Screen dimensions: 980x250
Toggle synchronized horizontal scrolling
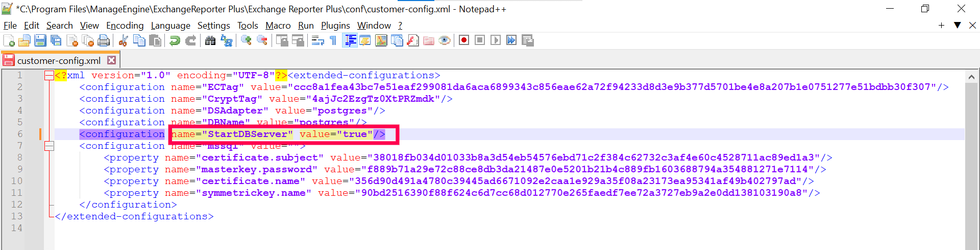click(x=298, y=40)
